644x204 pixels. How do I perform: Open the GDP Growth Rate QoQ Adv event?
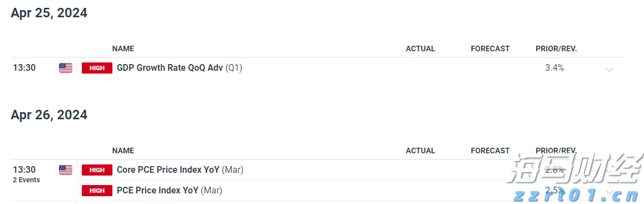[179, 68]
